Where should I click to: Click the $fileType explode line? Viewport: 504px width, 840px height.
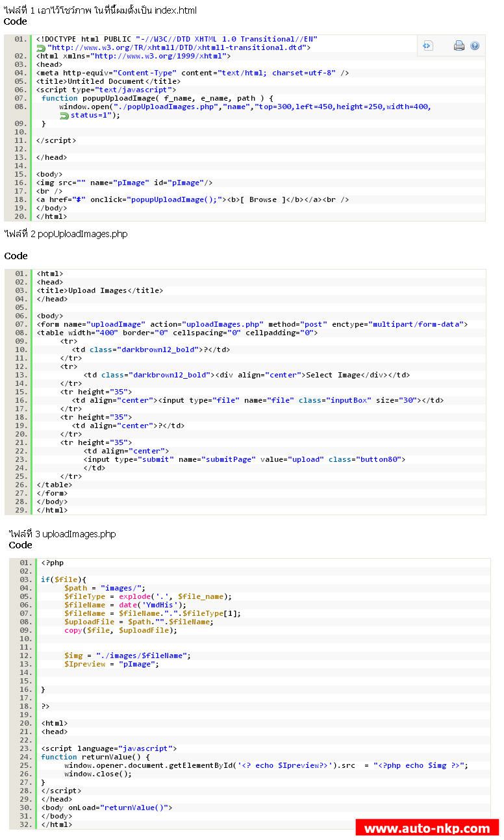tap(147, 596)
